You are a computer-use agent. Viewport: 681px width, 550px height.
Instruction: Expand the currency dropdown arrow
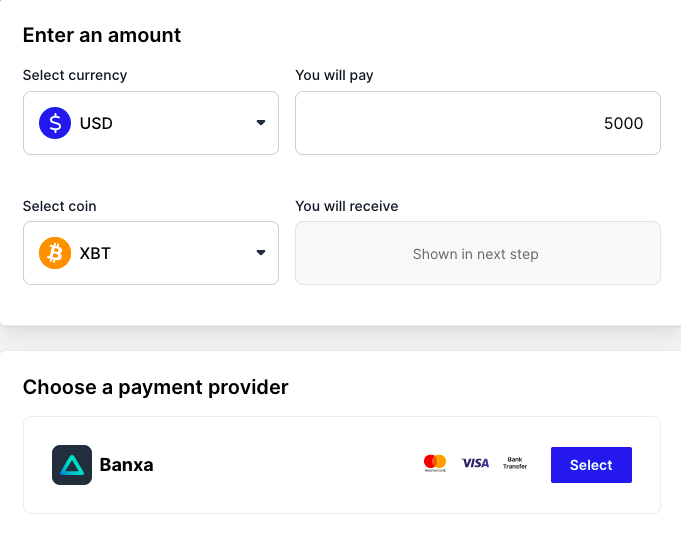pyautogui.click(x=261, y=123)
